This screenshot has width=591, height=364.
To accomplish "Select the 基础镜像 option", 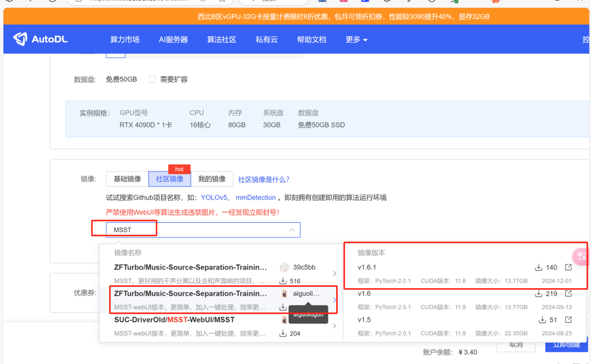I will point(127,179).
